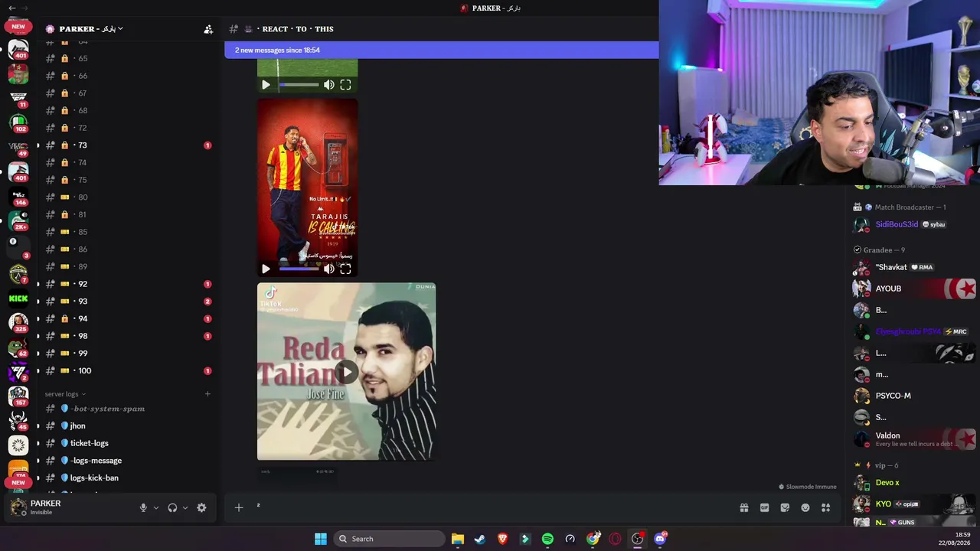Open headphone output options chevron
The width and height of the screenshot is (980, 551).
(185, 507)
